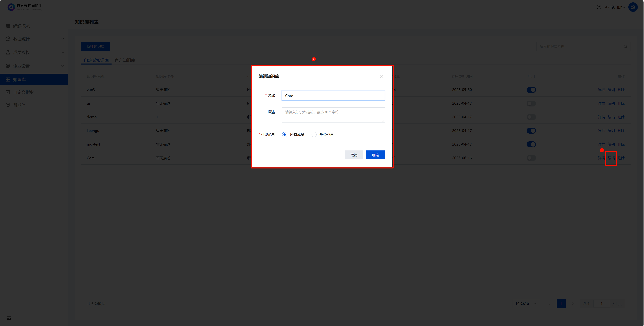Select the 部分成员 radio option

coord(314,135)
